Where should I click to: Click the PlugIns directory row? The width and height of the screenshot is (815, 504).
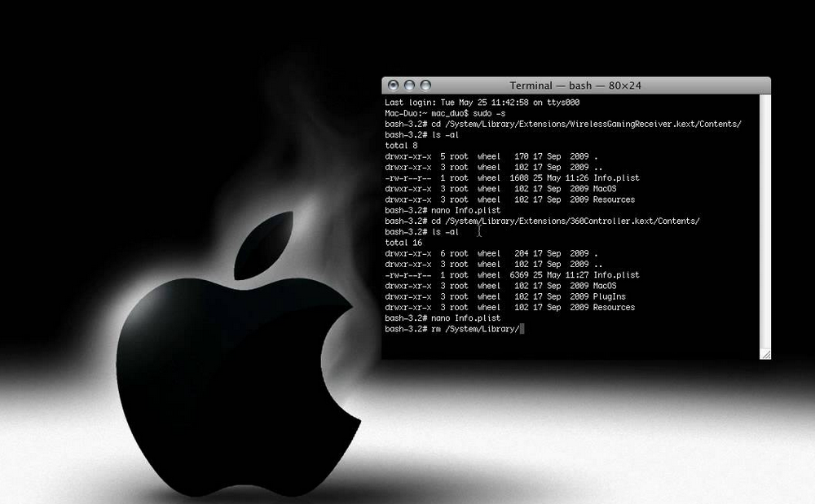pyautogui.click(x=505, y=297)
